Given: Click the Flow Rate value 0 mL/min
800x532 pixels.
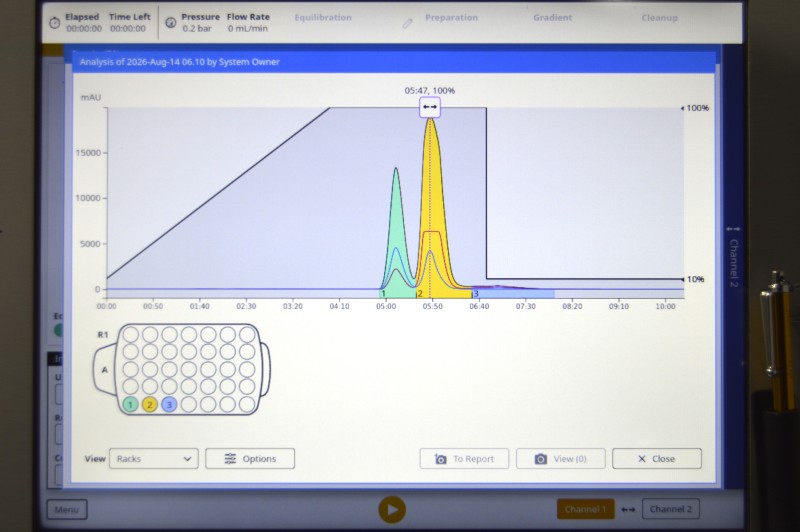Looking at the screenshot, I should point(247,29).
